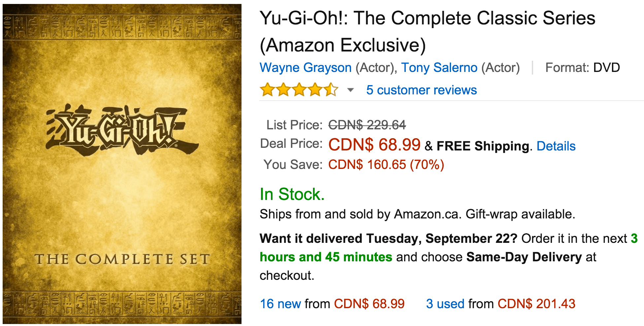Open the 5 customer reviews link

click(x=421, y=90)
